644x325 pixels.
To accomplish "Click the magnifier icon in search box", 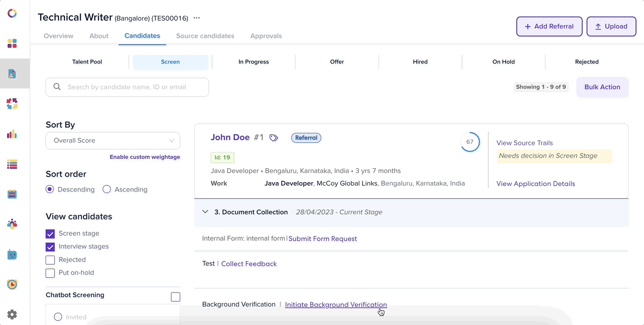I will pos(57,87).
